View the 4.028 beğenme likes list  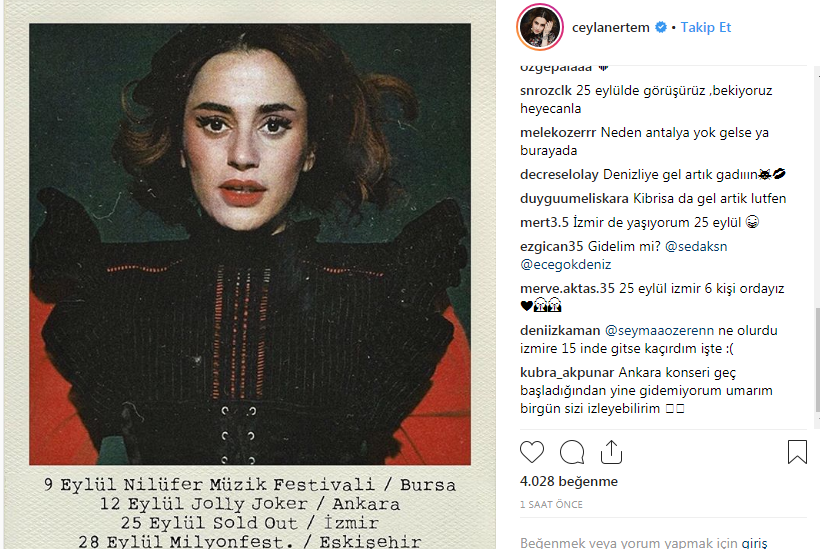pyautogui.click(x=568, y=481)
